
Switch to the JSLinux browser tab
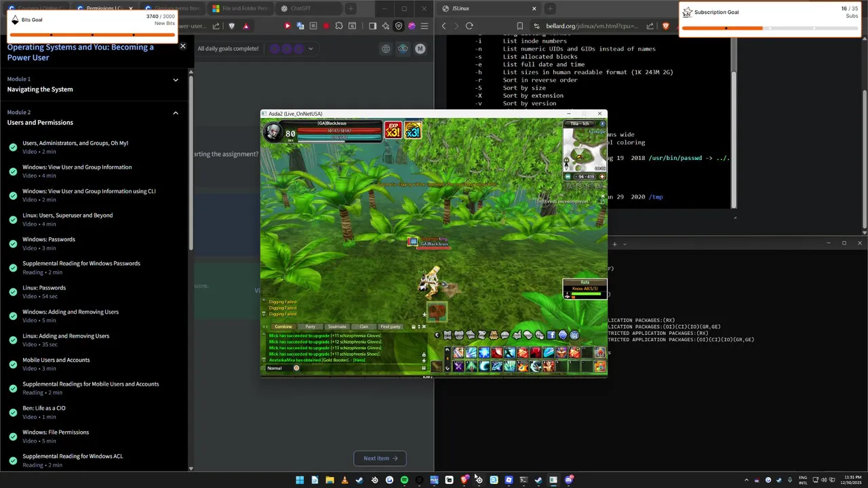488,8
